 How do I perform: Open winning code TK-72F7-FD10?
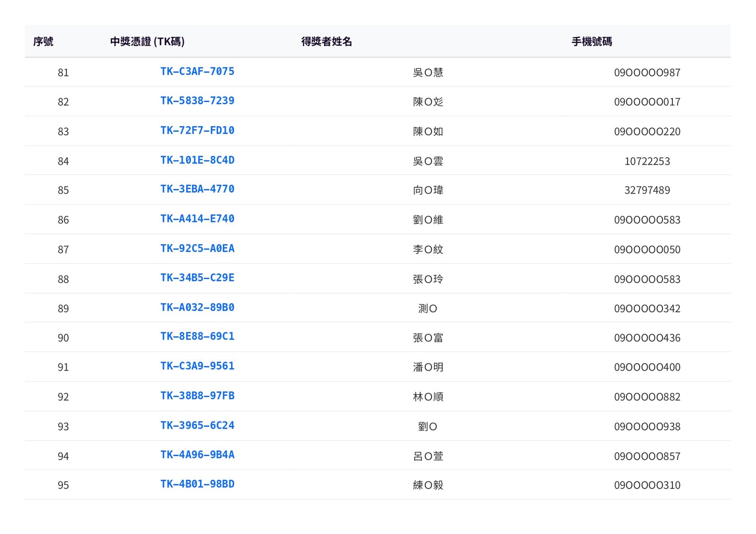197,131
